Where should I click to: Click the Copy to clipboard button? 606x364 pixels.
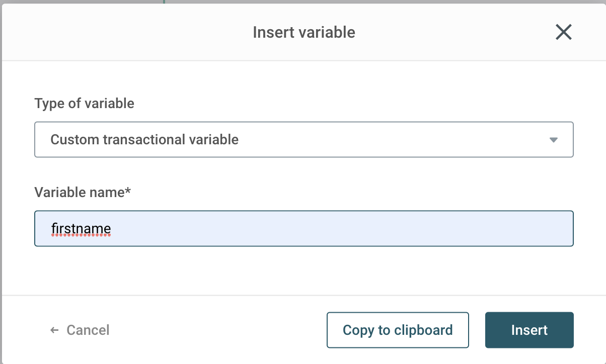[x=398, y=330]
